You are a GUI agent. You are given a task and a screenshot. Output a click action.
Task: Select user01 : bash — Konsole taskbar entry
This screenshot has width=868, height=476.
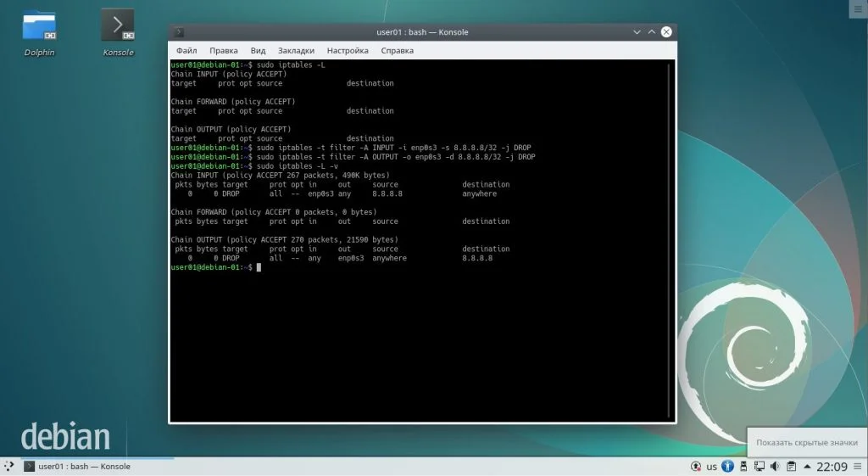pos(77,467)
